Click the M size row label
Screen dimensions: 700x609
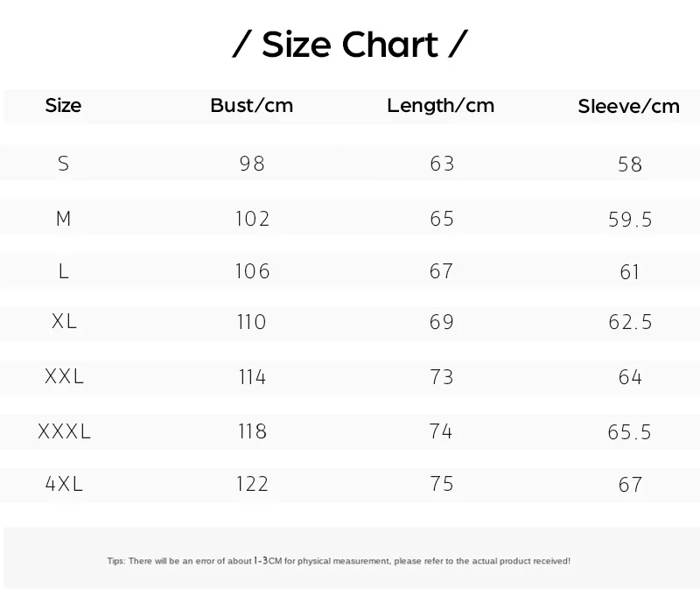(63, 219)
